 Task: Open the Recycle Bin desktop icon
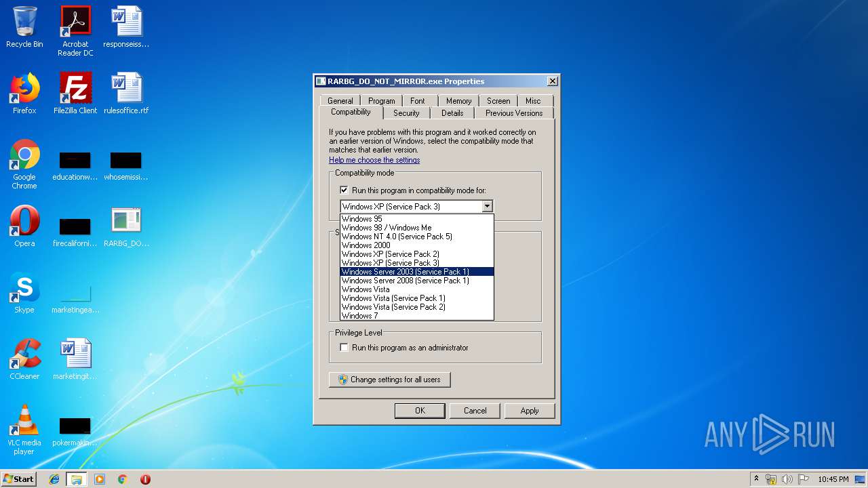pyautogui.click(x=24, y=27)
